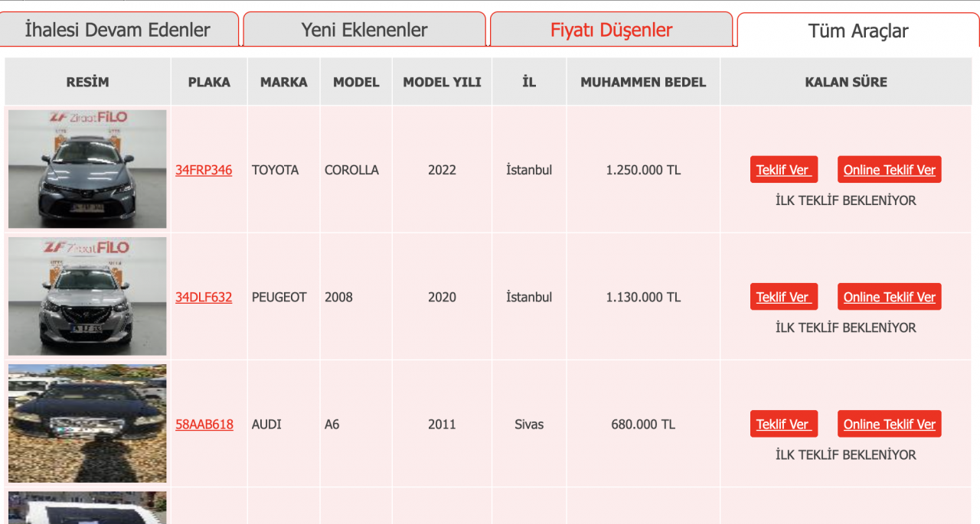Click Teklif Ver for the Peugeot 2008
Image resolution: width=980 pixels, height=524 pixels.
783,297
